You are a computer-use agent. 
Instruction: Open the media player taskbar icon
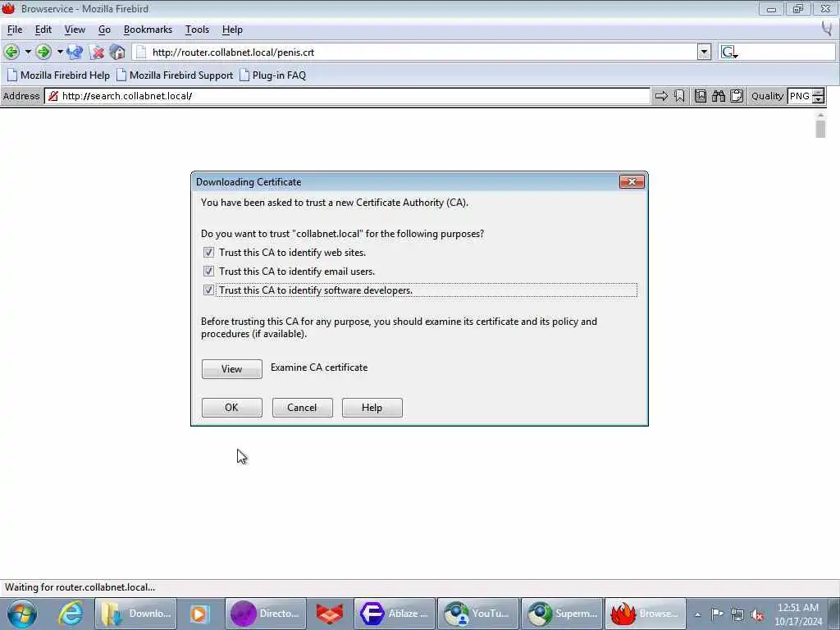pyautogui.click(x=199, y=614)
